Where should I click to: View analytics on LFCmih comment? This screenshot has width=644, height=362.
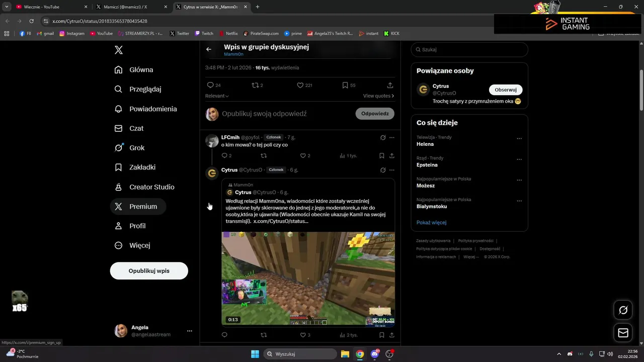tap(348, 156)
